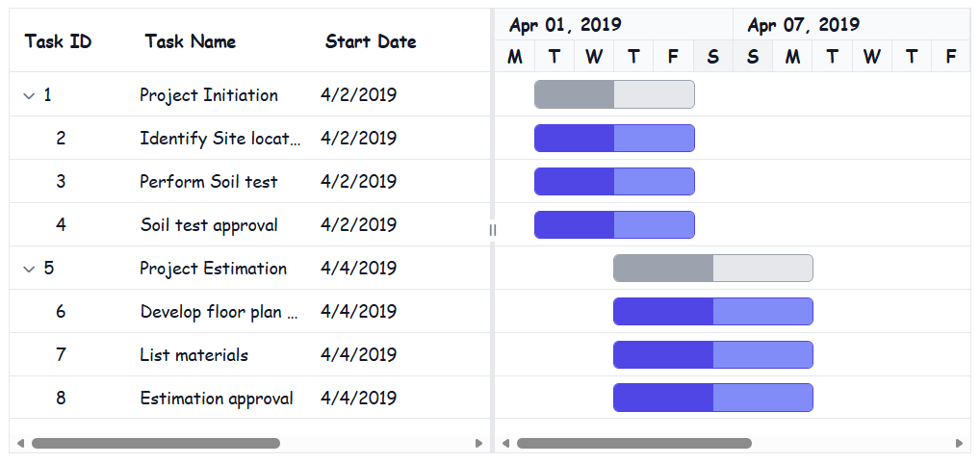Click the left arrow of chart scrollbar
The height and width of the screenshot is (464, 980).
(505, 444)
